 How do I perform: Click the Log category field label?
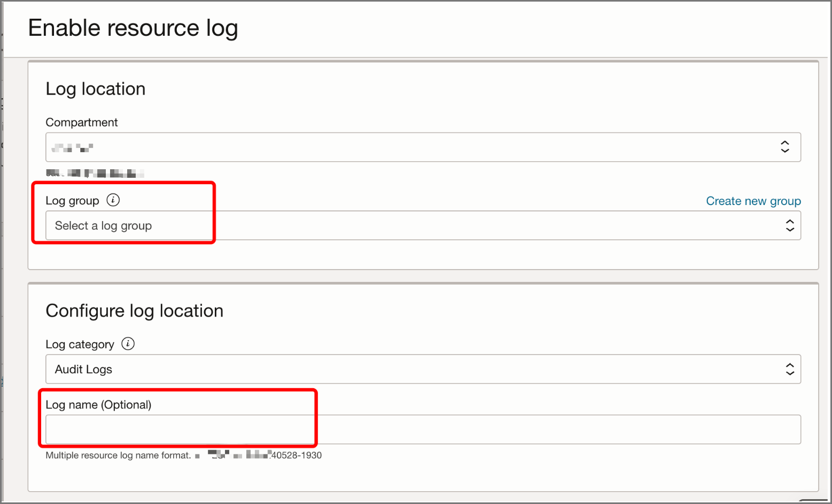80,344
